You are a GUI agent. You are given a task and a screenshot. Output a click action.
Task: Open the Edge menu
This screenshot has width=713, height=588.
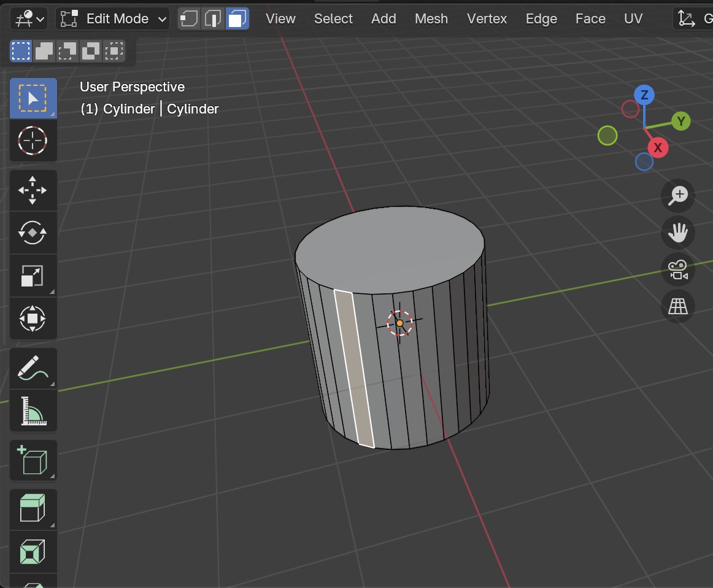541,18
